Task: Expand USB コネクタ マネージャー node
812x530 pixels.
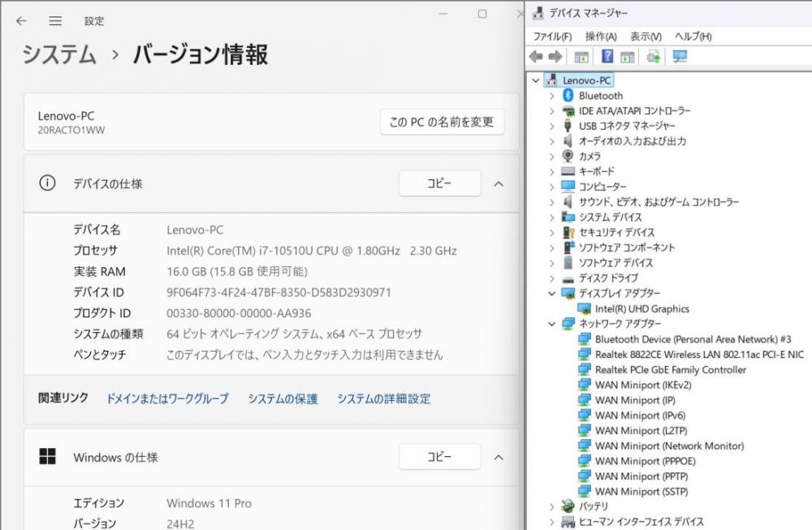Action: pyautogui.click(x=552, y=126)
